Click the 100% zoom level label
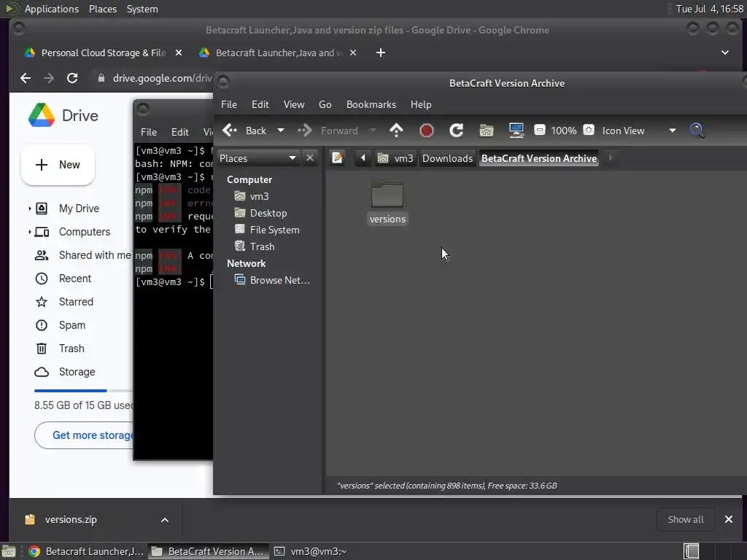747x560 pixels. tap(564, 131)
